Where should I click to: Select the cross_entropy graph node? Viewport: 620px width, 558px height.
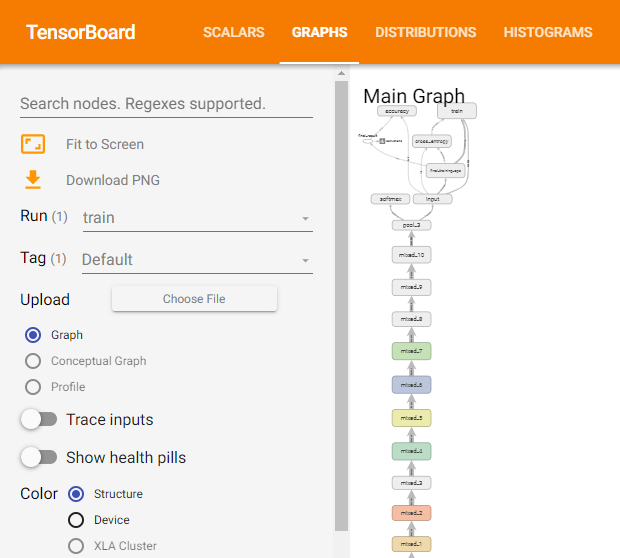pyautogui.click(x=432, y=141)
